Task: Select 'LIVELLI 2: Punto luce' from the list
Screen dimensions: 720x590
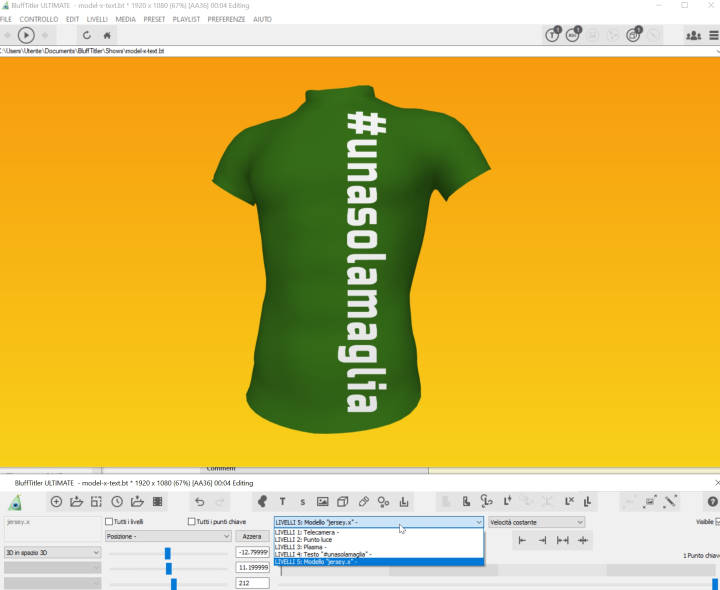Action: coord(379,540)
